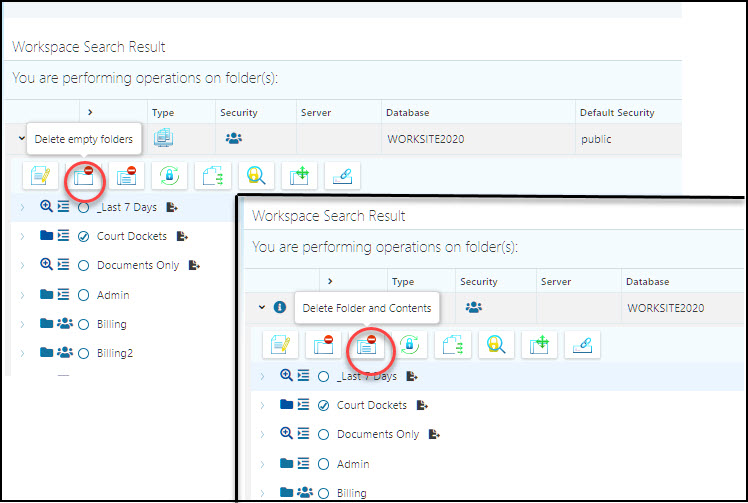This screenshot has width=748, height=503.
Task: Click the chain link icon in front window toolbar
Action: tap(582, 345)
